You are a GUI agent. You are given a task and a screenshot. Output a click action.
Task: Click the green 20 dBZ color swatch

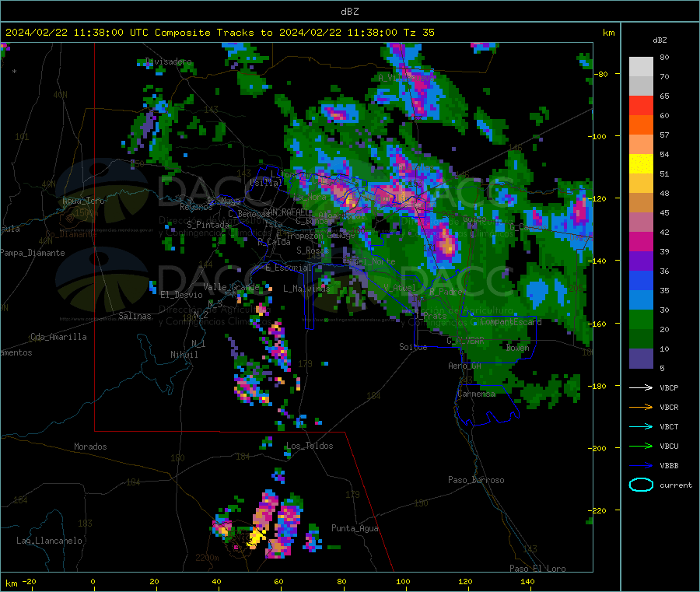click(x=641, y=319)
